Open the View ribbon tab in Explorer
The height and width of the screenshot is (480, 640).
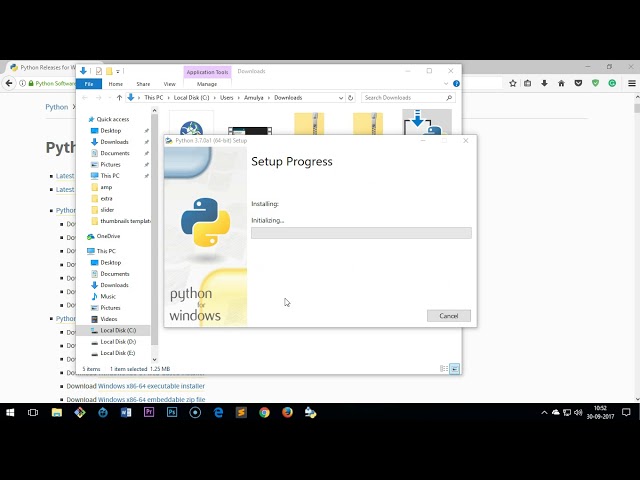pyautogui.click(x=169, y=84)
